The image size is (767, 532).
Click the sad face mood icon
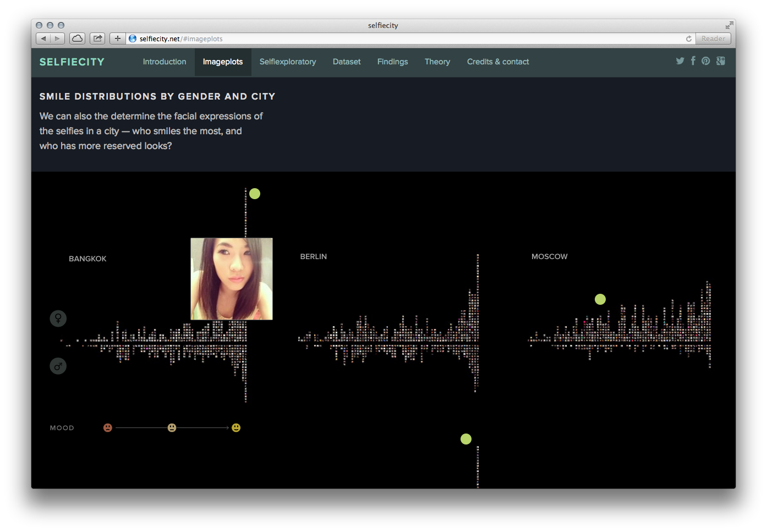tap(108, 427)
